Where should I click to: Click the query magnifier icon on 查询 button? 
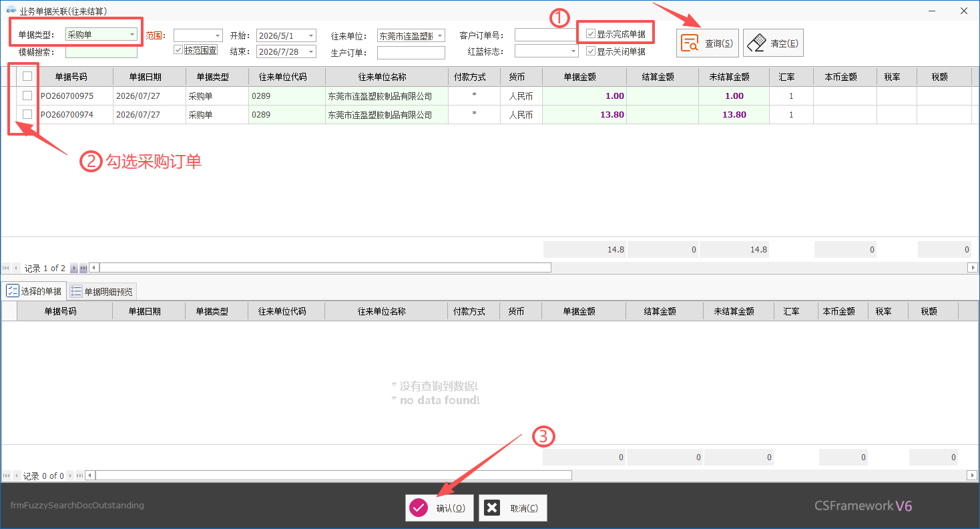point(689,43)
